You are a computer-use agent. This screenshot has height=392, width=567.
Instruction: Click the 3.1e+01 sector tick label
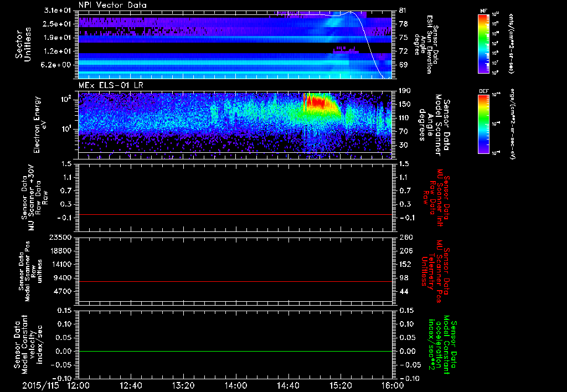click(58, 11)
